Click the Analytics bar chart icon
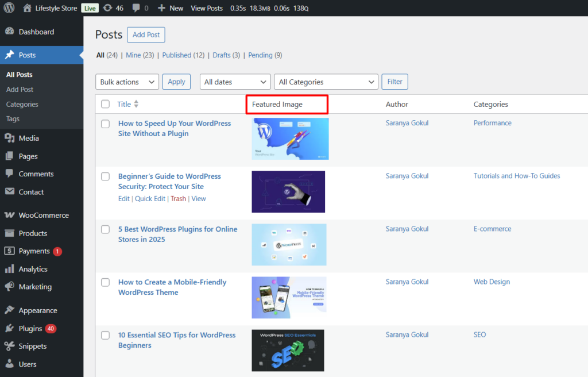 pos(9,269)
